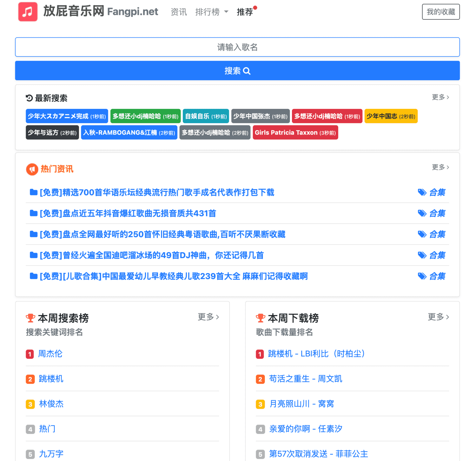Click folder icon of 49首DJ神曲 row
Viewport: 476px width, 461px height.
point(34,255)
